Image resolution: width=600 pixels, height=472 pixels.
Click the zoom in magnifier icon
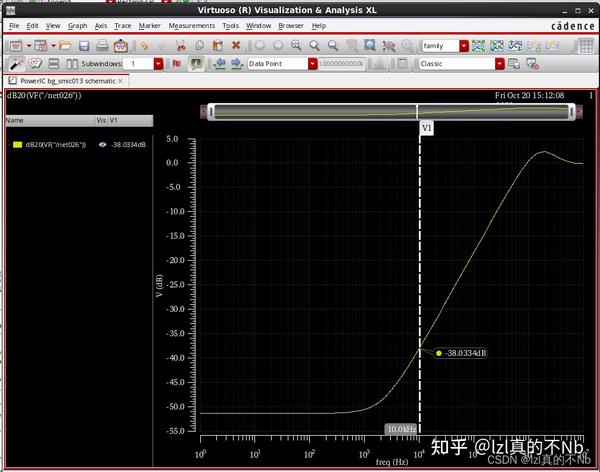point(296,46)
